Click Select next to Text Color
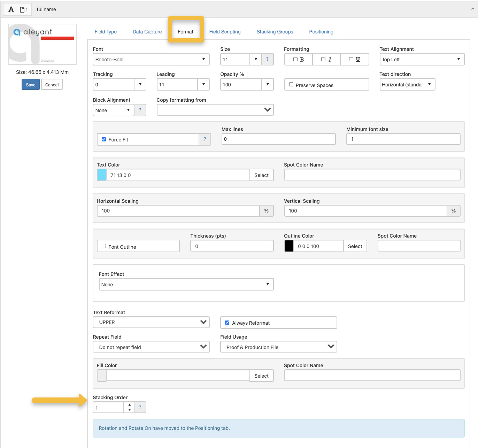 pyautogui.click(x=261, y=175)
